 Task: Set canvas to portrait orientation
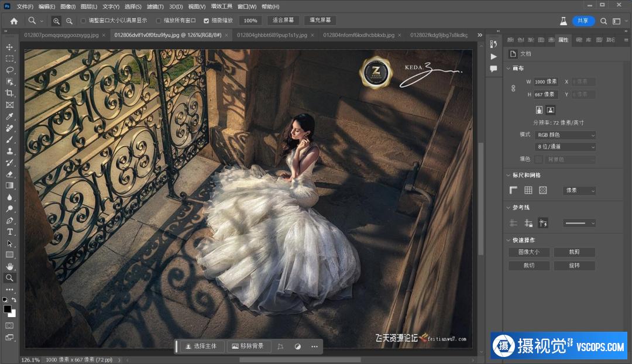tap(540, 109)
